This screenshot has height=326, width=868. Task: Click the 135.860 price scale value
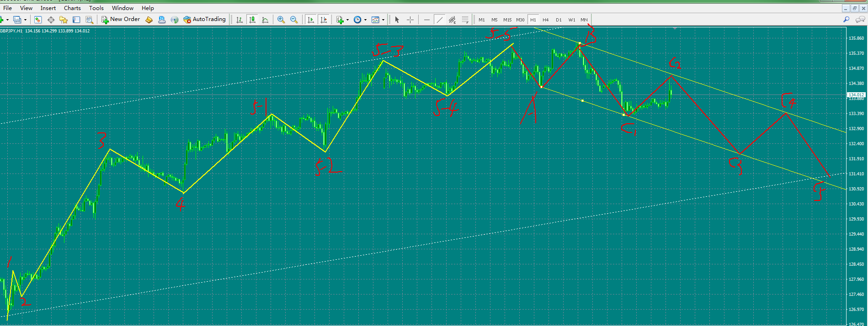[856, 38]
